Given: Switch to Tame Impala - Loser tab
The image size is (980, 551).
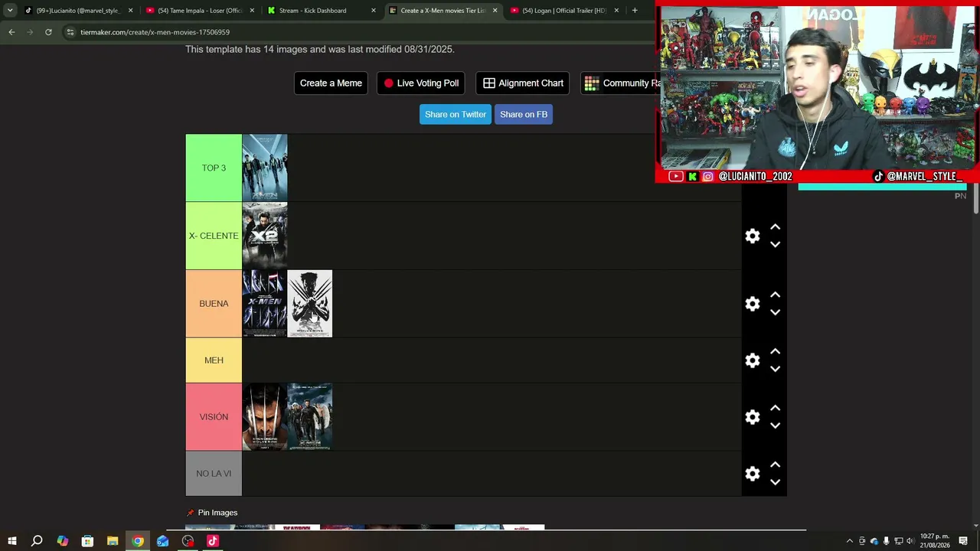Looking at the screenshot, I should tap(201, 11).
